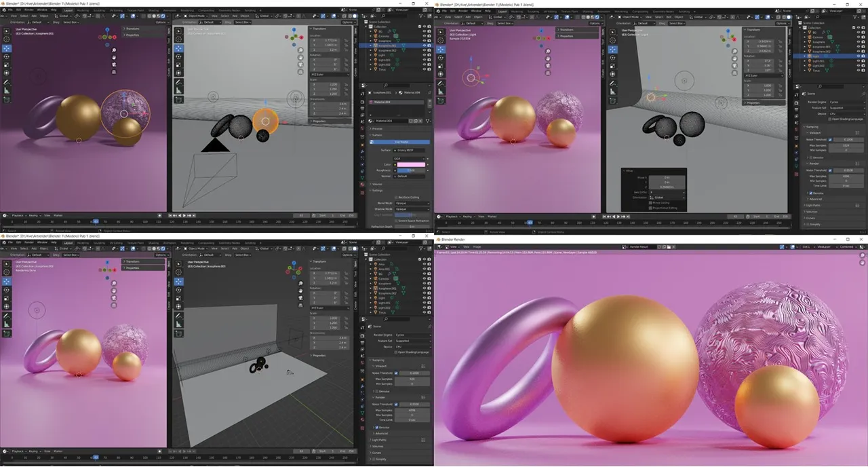The width and height of the screenshot is (868, 467).
Task: Open Surface Glossy BSDF shader dropdown
Action: click(x=409, y=150)
